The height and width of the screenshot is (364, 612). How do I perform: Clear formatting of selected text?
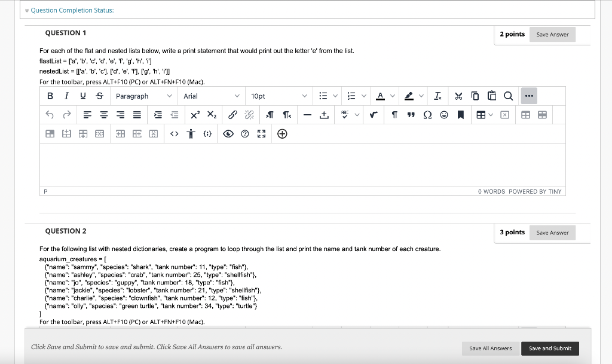pos(438,96)
